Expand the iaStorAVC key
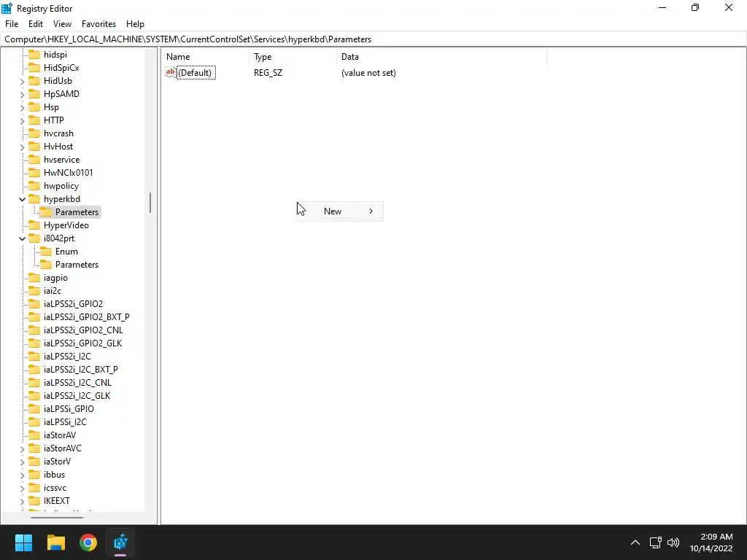 click(x=22, y=448)
